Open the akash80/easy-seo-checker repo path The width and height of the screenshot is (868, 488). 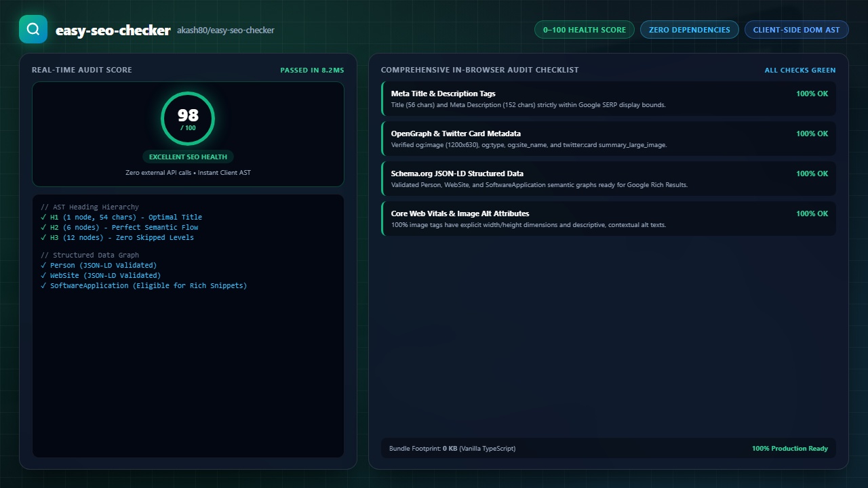click(x=226, y=30)
